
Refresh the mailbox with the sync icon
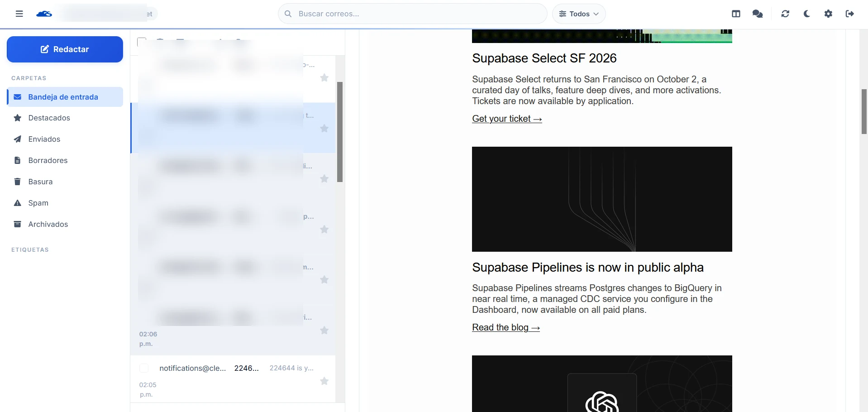pos(785,14)
